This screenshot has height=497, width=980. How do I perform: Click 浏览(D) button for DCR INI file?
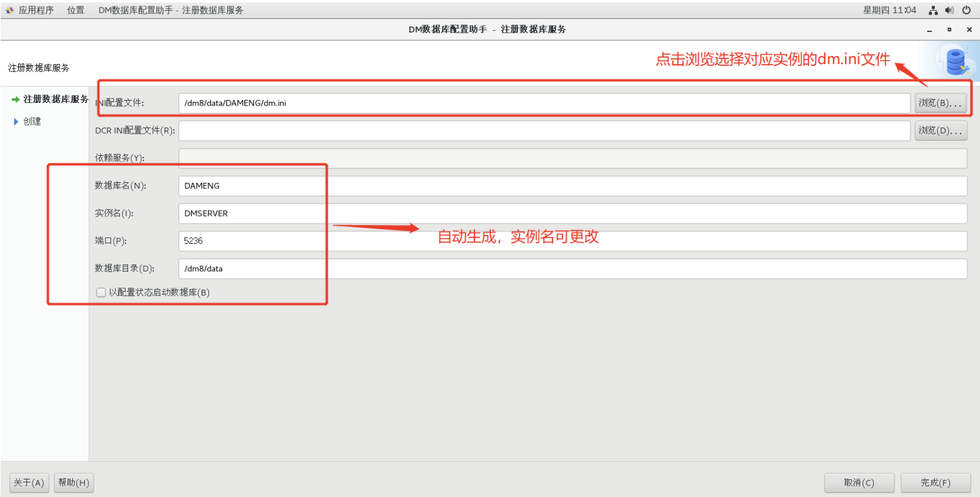pyautogui.click(x=940, y=131)
